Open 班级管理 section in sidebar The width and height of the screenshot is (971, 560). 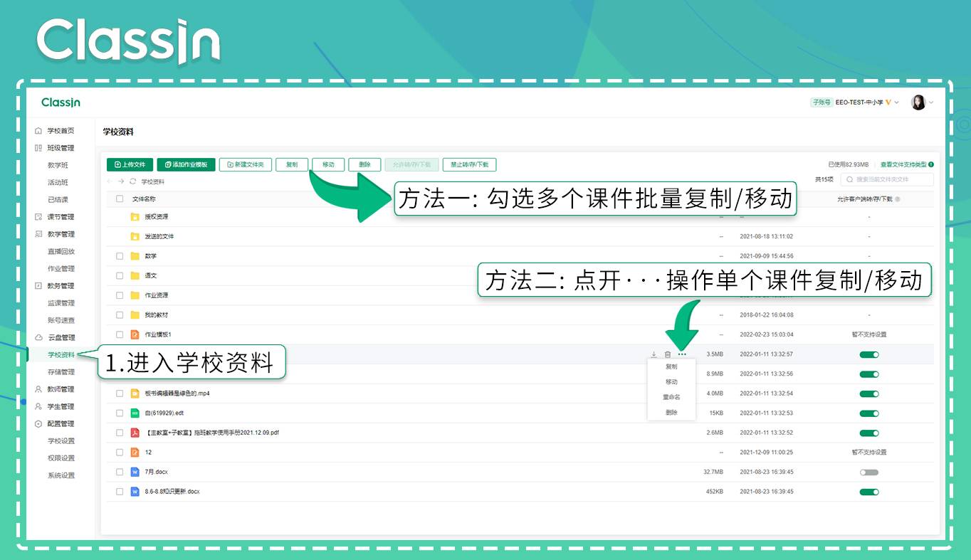point(61,148)
